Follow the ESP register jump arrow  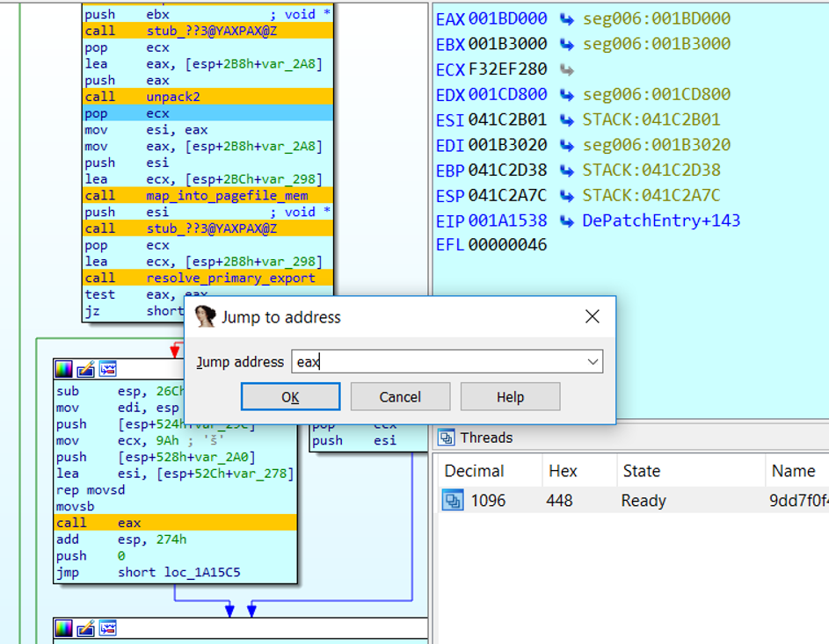coord(567,196)
